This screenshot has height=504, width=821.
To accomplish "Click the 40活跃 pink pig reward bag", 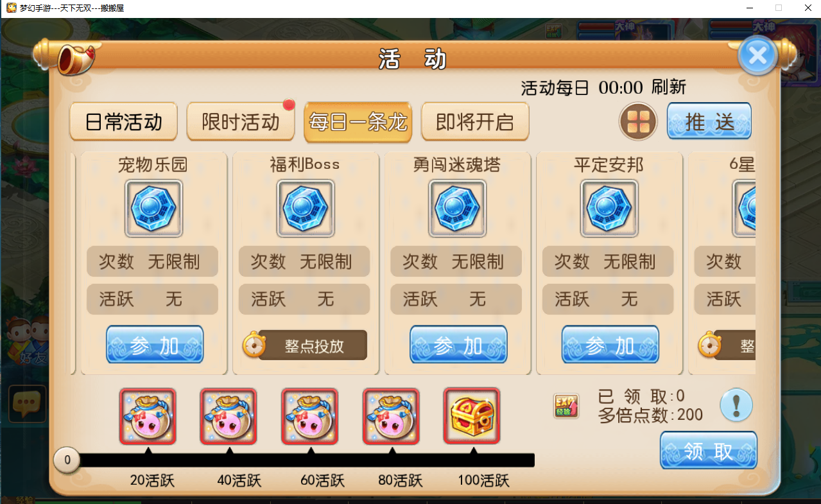I will coord(229,416).
